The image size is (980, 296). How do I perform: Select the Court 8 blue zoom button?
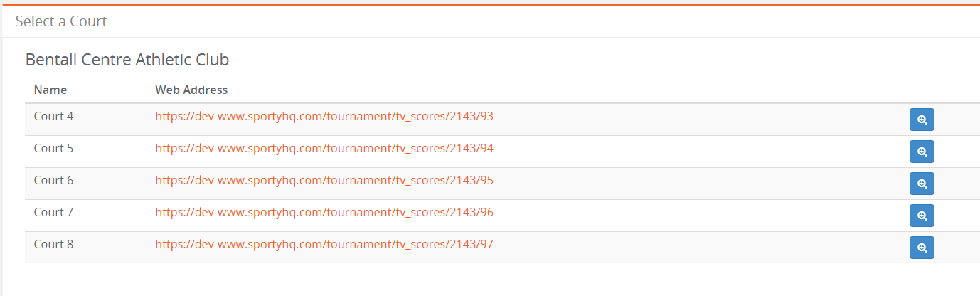(922, 248)
